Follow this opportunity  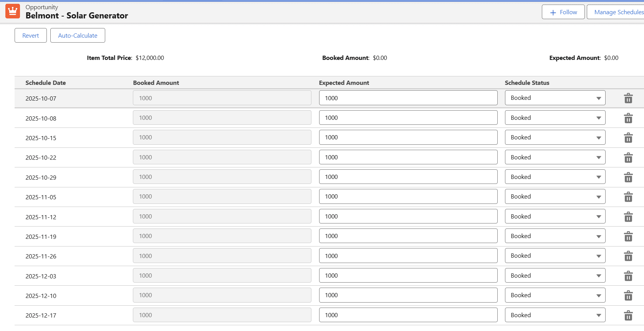click(x=563, y=12)
